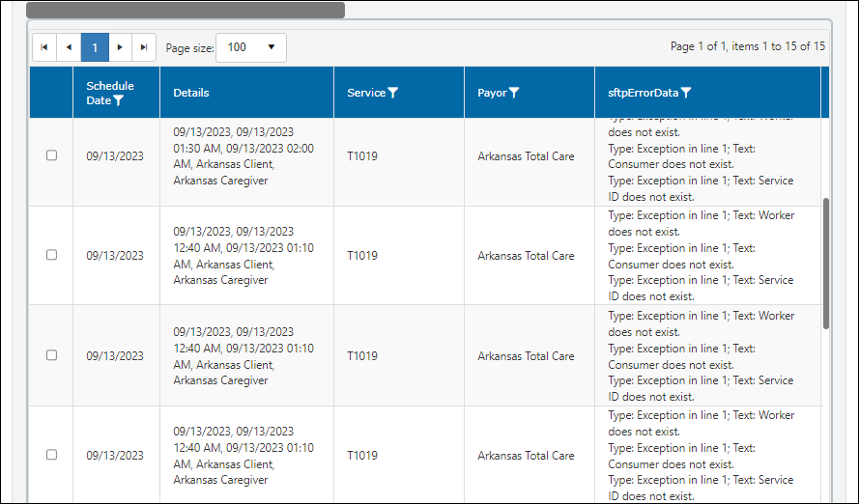The image size is (859, 504).
Task: Select page number 1 button
Action: 95,47
